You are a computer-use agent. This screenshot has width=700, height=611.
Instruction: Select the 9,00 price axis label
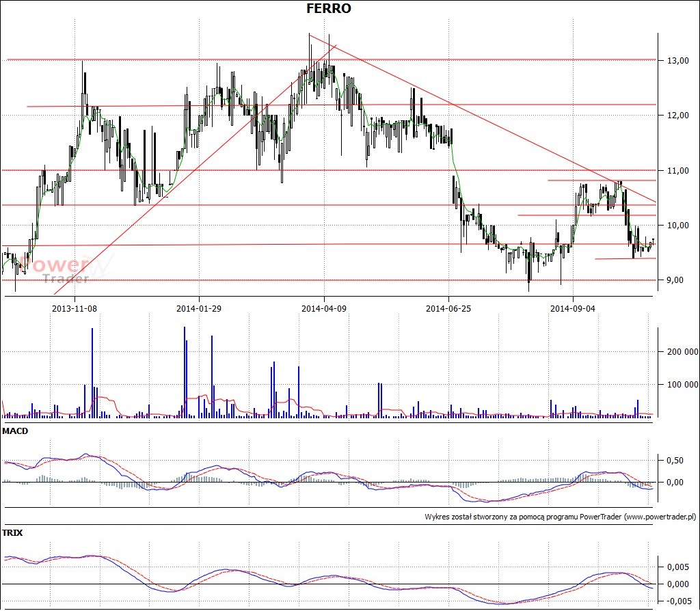(675, 280)
